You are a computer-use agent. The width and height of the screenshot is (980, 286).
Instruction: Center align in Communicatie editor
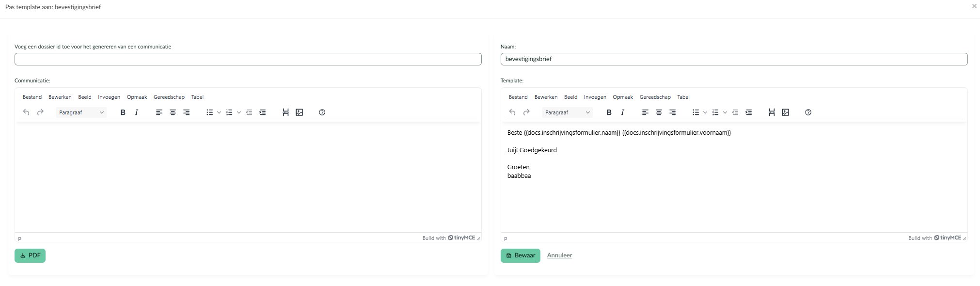point(173,112)
